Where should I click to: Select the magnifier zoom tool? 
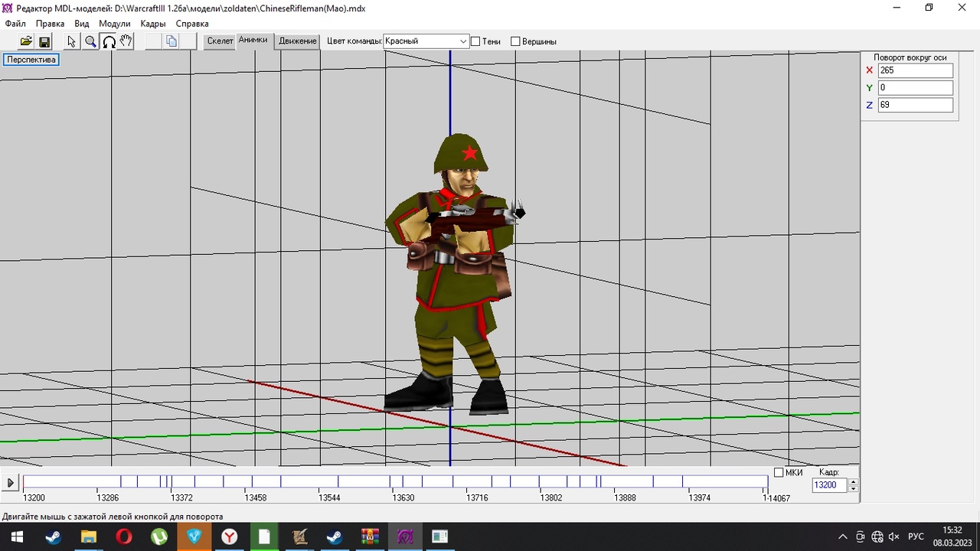[90, 41]
